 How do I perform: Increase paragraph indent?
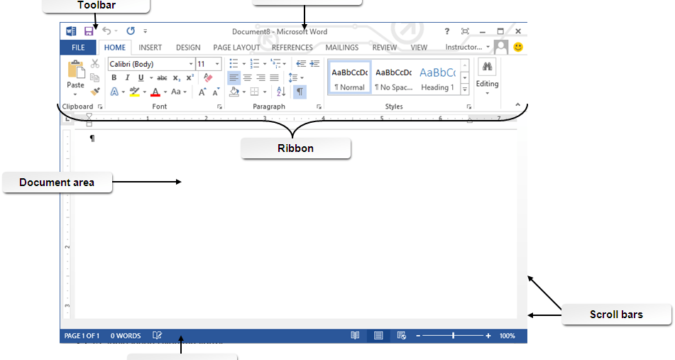point(314,64)
